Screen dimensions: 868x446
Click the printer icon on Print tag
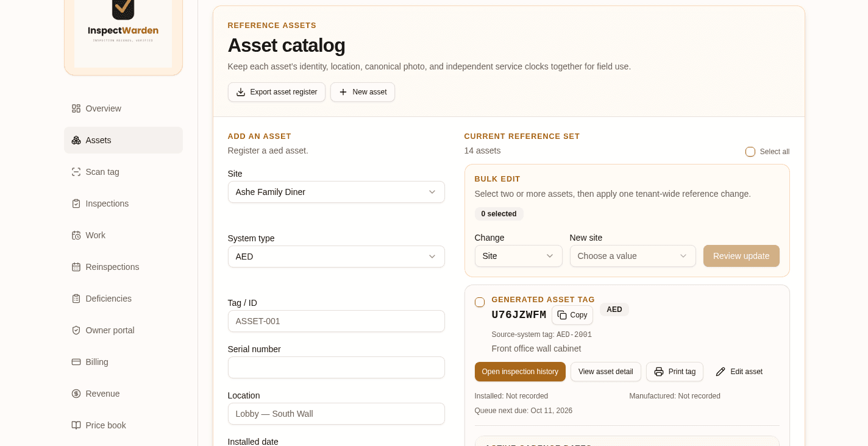(x=659, y=372)
